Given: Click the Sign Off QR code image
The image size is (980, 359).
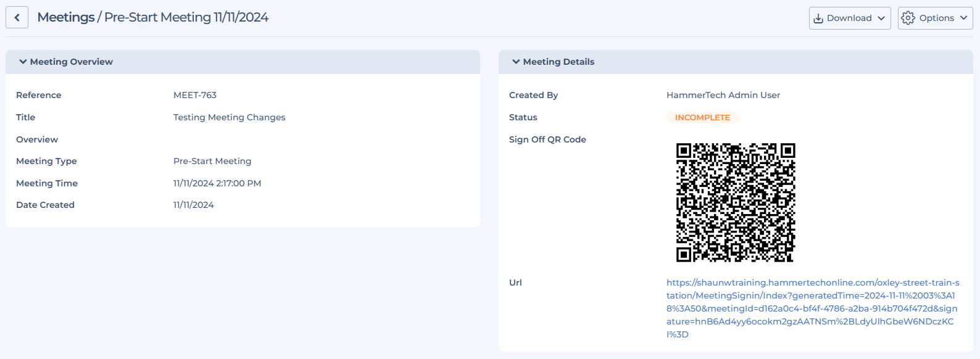Looking at the screenshot, I should pyautogui.click(x=735, y=202).
